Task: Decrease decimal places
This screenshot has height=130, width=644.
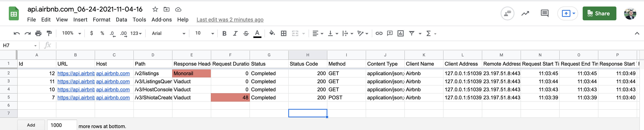Action: click(113, 34)
